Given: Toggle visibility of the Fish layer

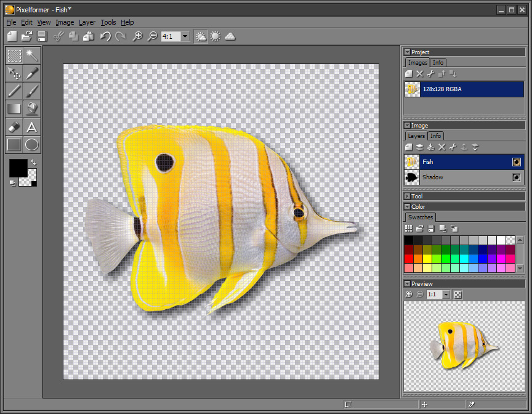Looking at the screenshot, I should pos(517,162).
